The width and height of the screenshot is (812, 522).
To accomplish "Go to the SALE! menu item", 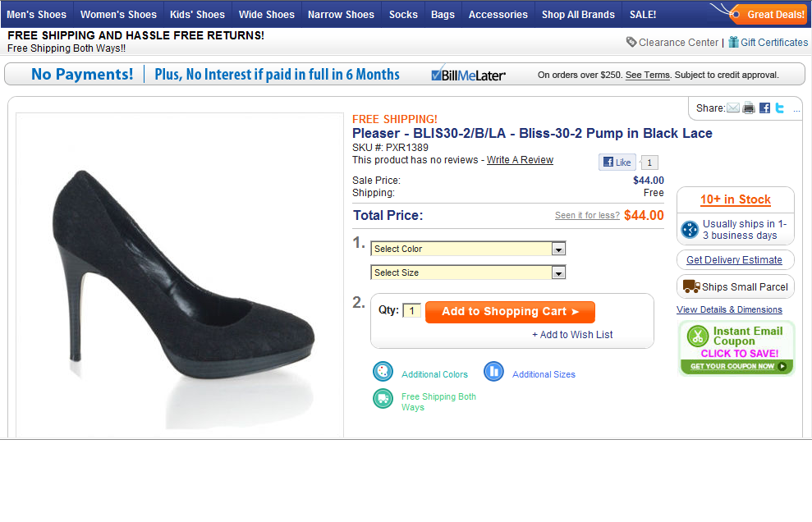I will (643, 15).
